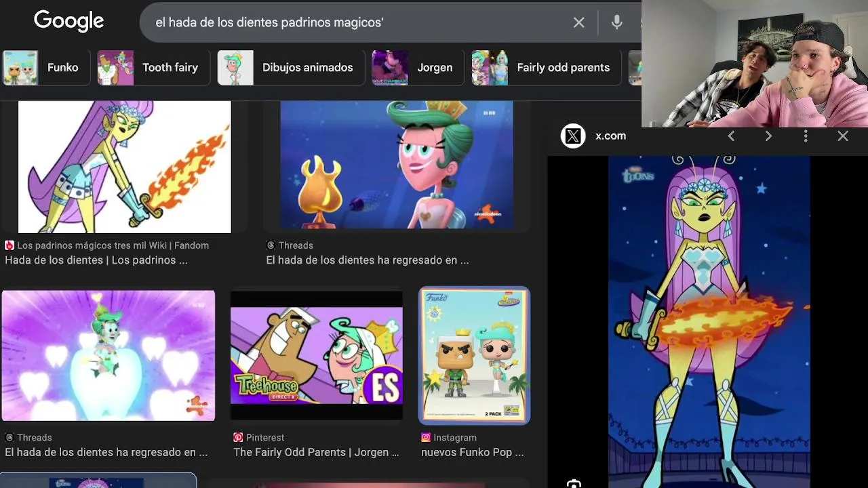Image resolution: width=868 pixels, height=488 pixels.
Task: Open the tooth fairy flaming sword thumbnail
Action: coord(124,167)
